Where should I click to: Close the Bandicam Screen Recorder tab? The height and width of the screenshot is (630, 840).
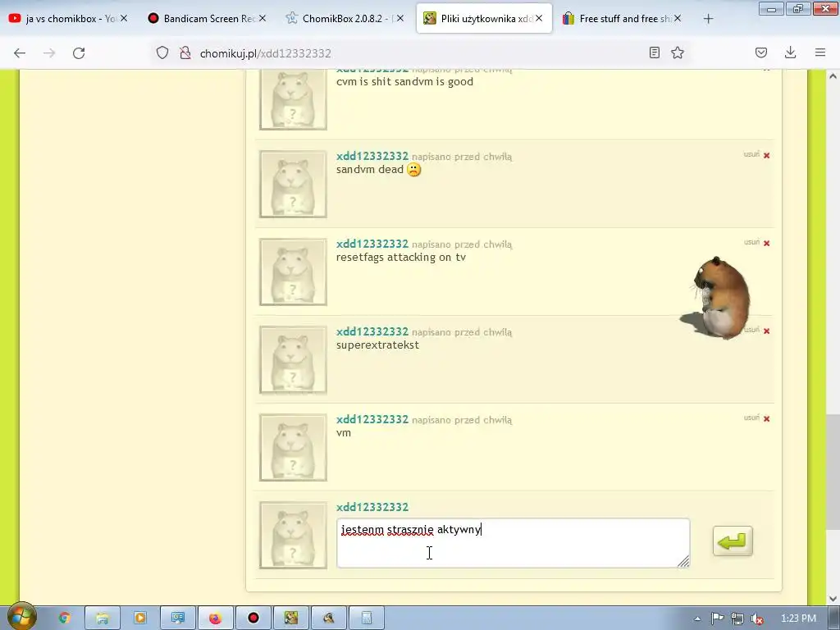point(262,18)
